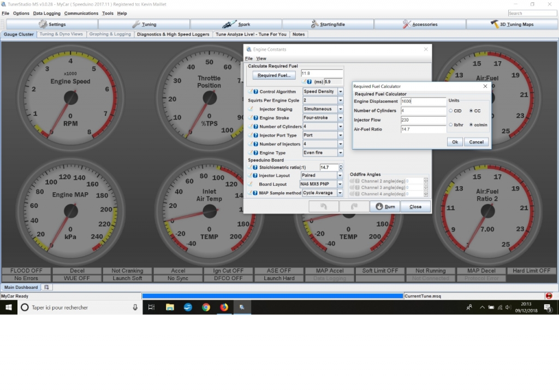This screenshot has width=559, height=392.
Task: Open the Starting/Idle toolbar menu
Action: (x=328, y=24)
